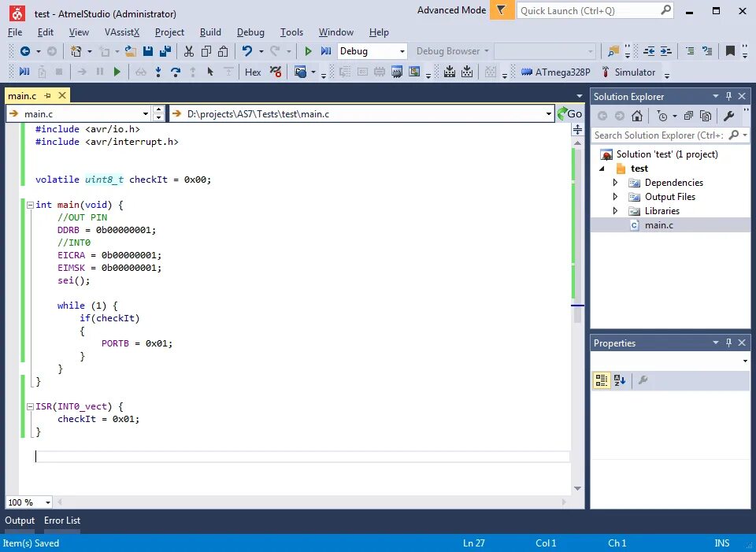Save main.c with the single-disk icon

148,51
